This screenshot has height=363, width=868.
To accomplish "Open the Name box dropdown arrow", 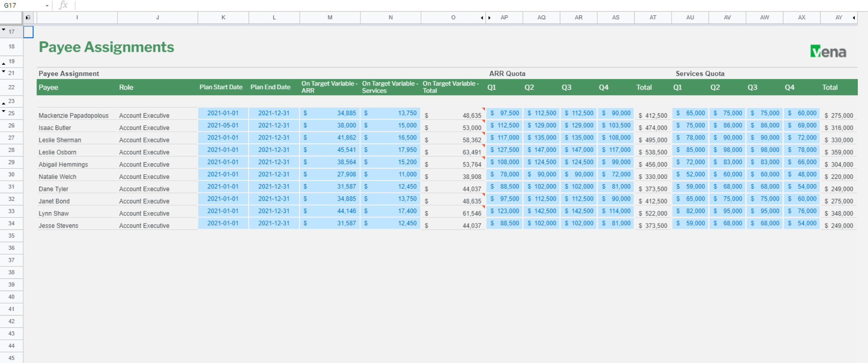I will [47, 6].
